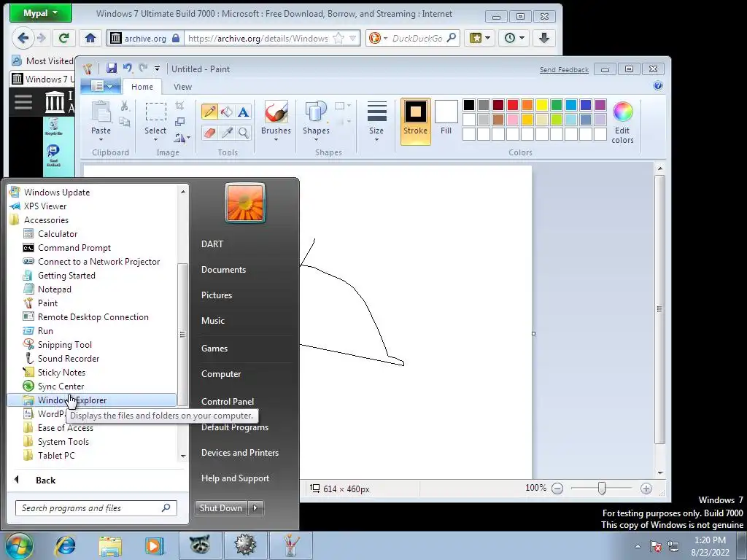
Task: Click the raccoon Mypal taskbar icon
Action: coord(200,545)
